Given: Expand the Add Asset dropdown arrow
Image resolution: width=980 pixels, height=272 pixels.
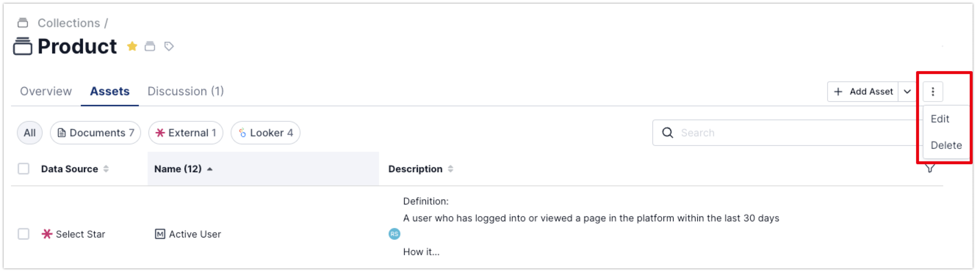Looking at the screenshot, I should coord(907,92).
